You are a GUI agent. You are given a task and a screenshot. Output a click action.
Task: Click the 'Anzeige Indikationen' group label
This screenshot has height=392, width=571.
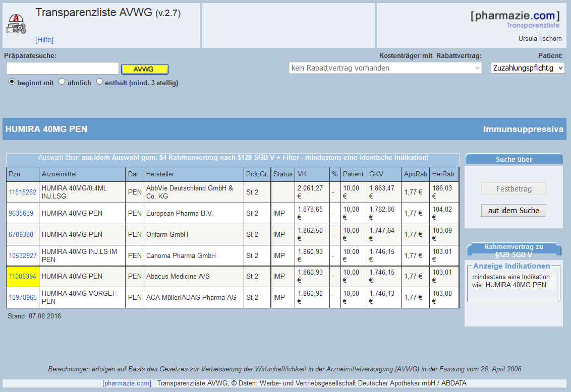pyautogui.click(x=511, y=266)
